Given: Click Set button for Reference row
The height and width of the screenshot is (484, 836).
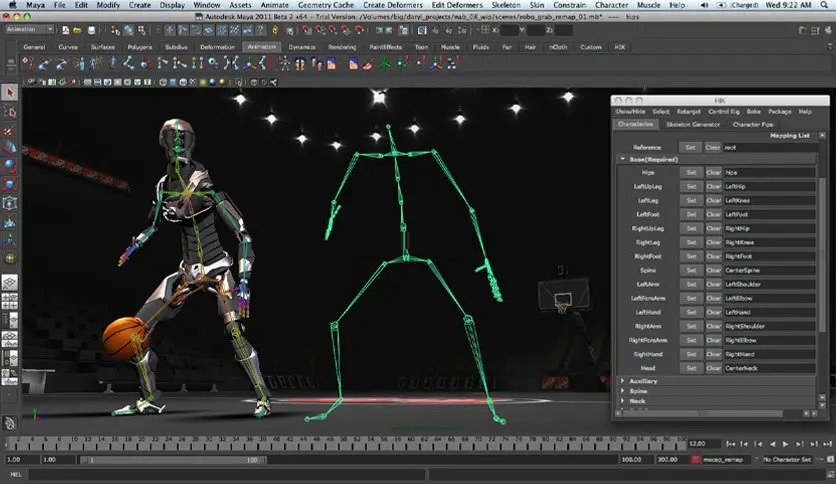Looking at the screenshot, I should 690,147.
